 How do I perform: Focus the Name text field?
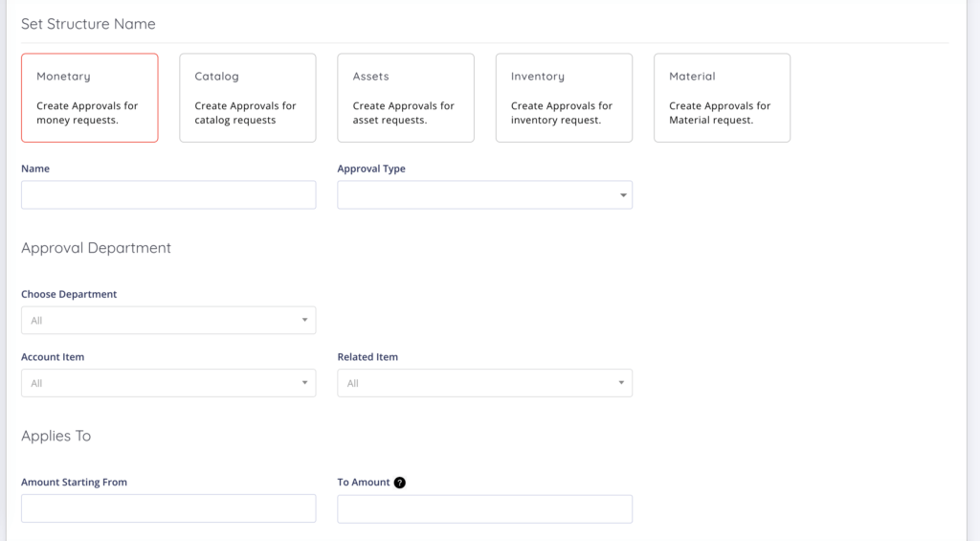point(168,195)
